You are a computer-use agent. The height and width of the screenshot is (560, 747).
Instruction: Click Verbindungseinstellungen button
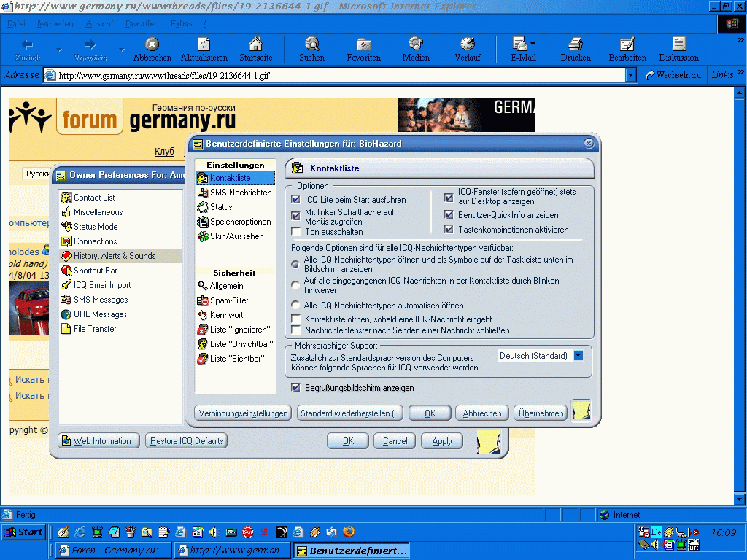click(x=243, y=413)
